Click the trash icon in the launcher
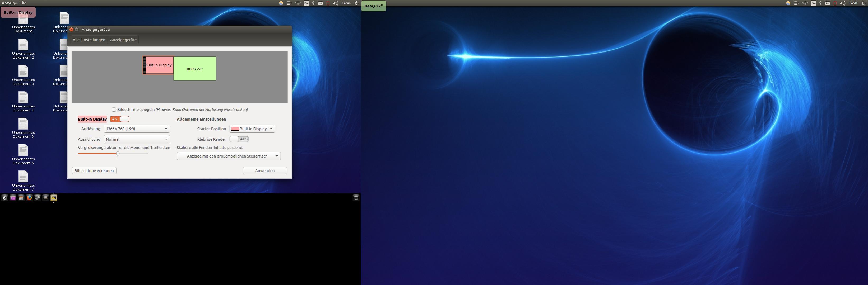The image size is (868, 285). point(356,198)
